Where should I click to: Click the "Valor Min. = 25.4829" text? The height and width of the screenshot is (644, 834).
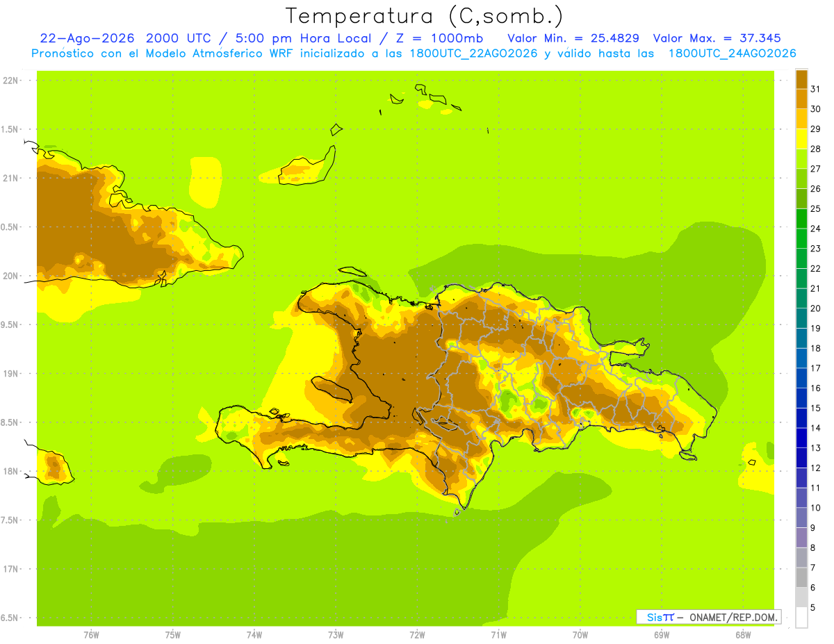573,38
